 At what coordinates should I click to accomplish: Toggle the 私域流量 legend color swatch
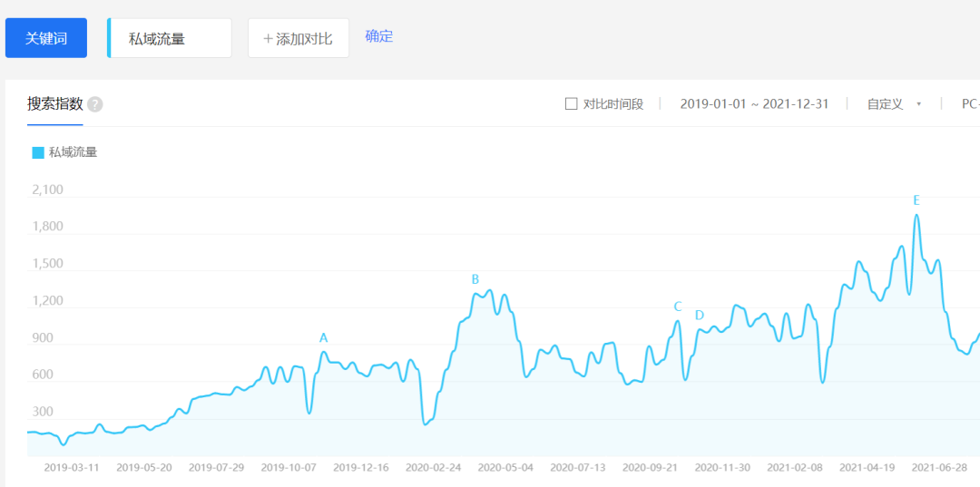(38, 152)
